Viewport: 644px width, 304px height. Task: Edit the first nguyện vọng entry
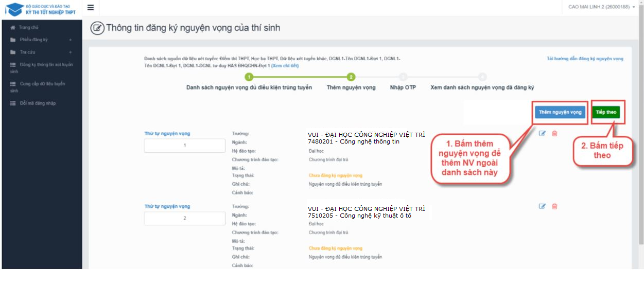(542, 134)
